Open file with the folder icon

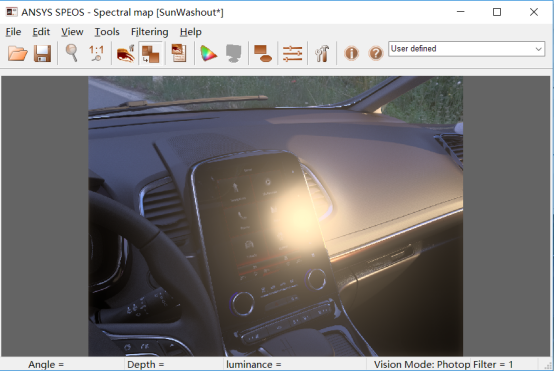(x=18, y=53)
